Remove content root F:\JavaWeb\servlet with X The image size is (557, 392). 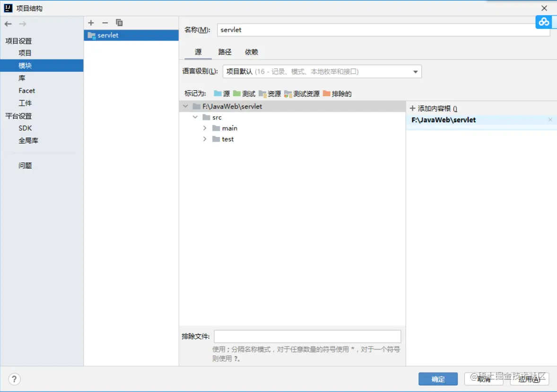point(550,120)
